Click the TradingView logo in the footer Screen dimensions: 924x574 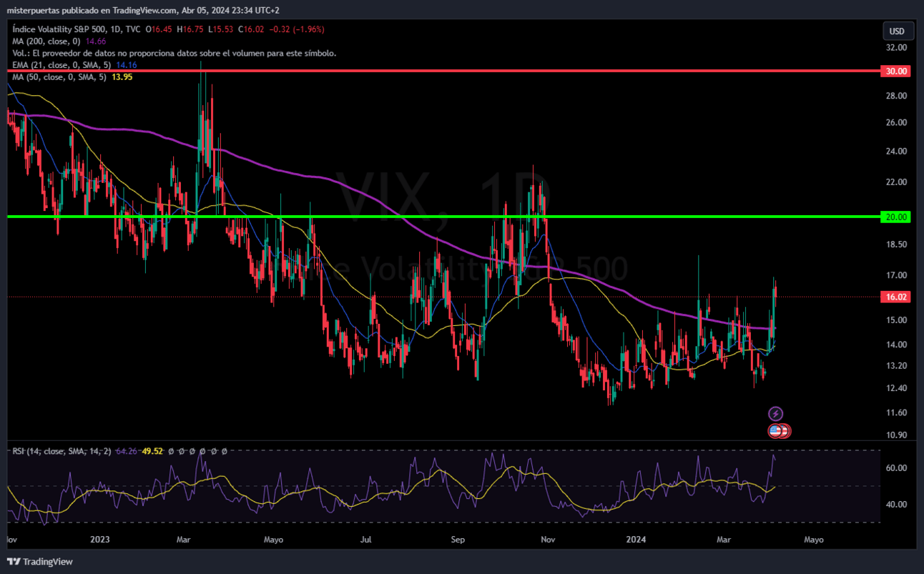click(x=40, y=562)
